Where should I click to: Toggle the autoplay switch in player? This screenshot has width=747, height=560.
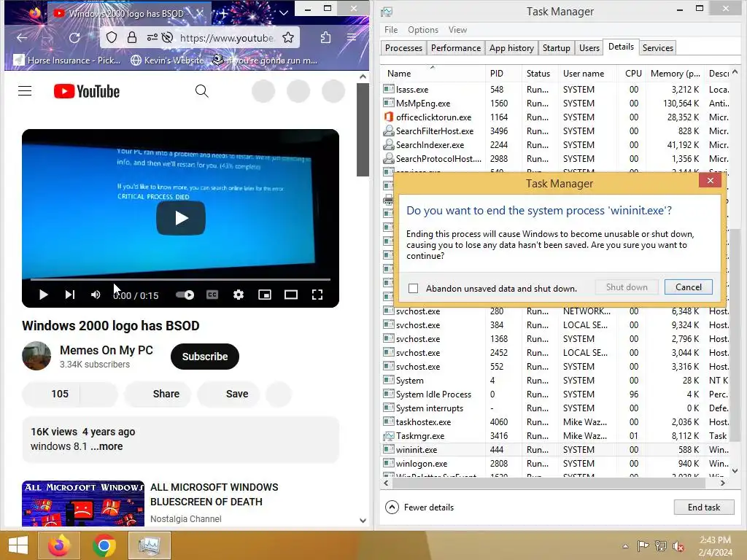tap(185, 295)
